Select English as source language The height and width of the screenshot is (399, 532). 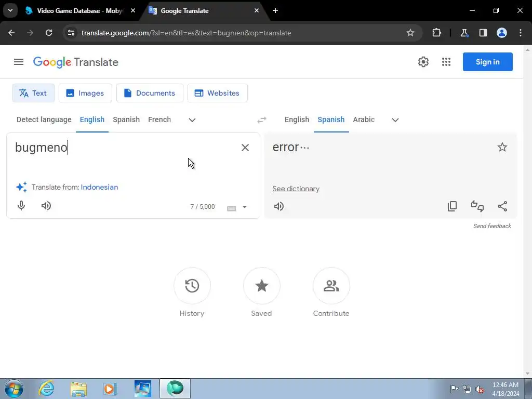pyautogui.click(x=92, y=120)
